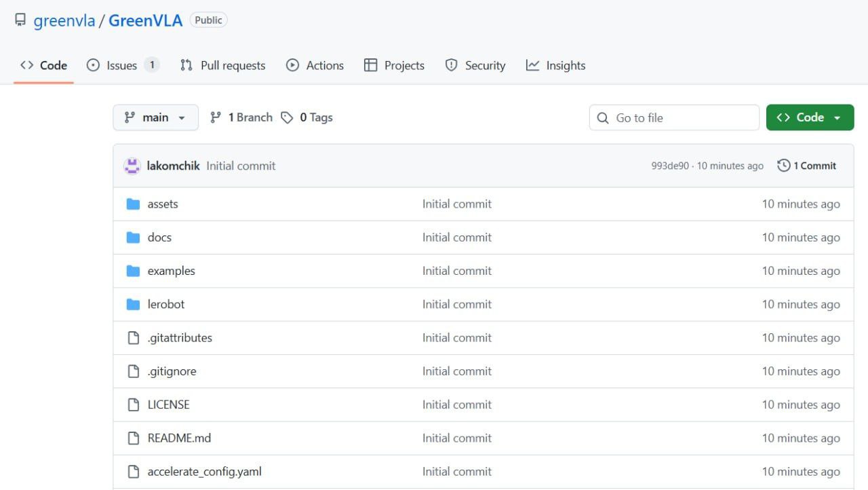Go to the Actions tab
The image size is (868, 490).
point(315,65)
